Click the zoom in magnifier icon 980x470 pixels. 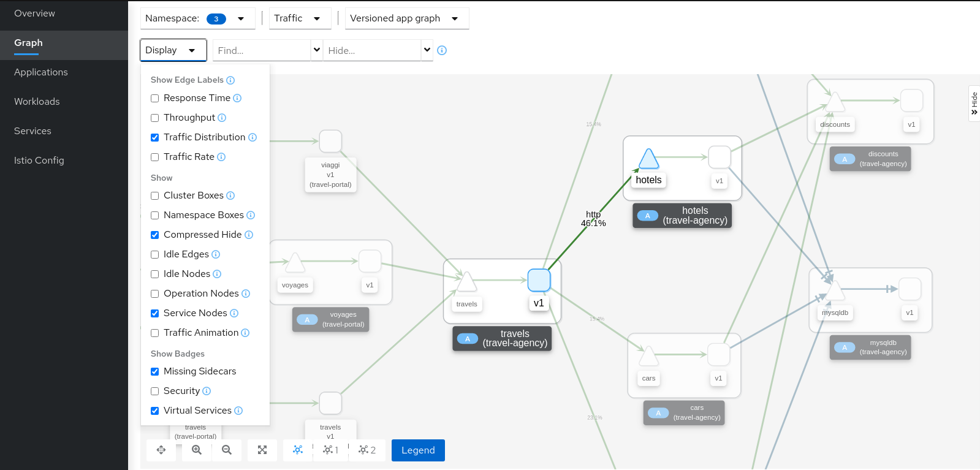197,450
